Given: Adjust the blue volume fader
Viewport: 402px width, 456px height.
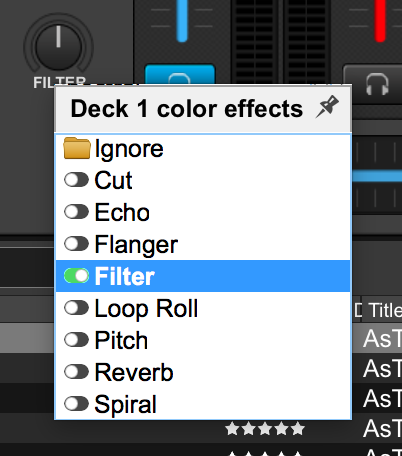Looking at the screenshot, I should tap(182, 21).
